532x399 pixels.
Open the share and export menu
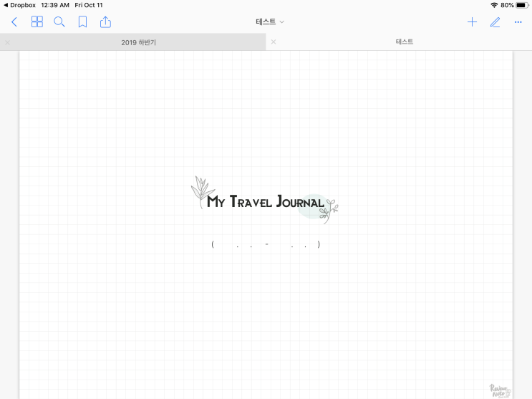point(105,21)
